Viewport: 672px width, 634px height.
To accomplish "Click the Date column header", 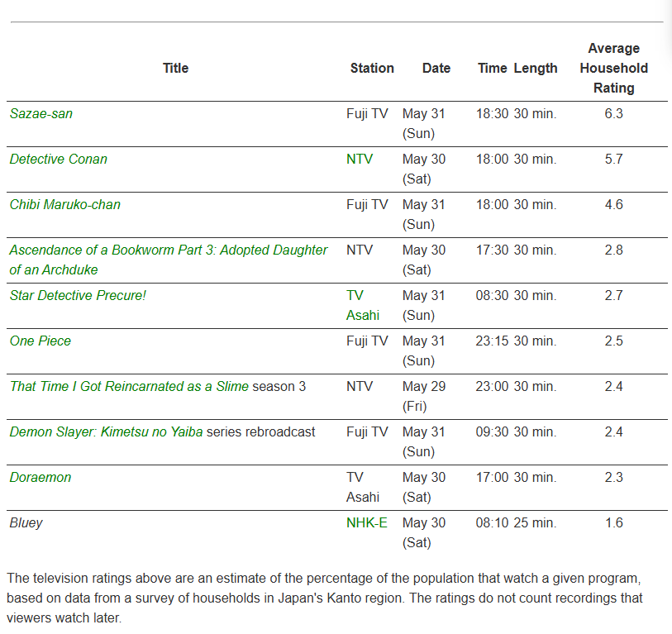I will coord(436,68).
